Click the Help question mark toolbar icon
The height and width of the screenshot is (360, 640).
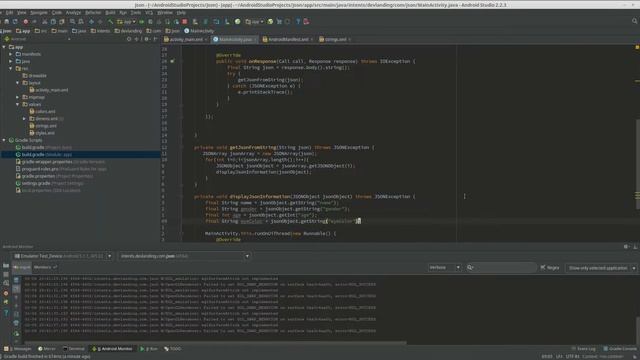298,21
